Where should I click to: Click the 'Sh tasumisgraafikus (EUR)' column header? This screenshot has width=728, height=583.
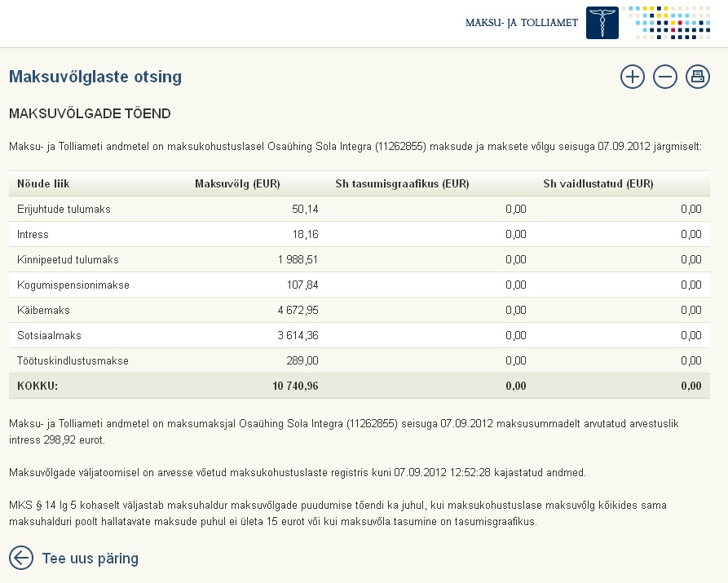(x=402, y=184)
